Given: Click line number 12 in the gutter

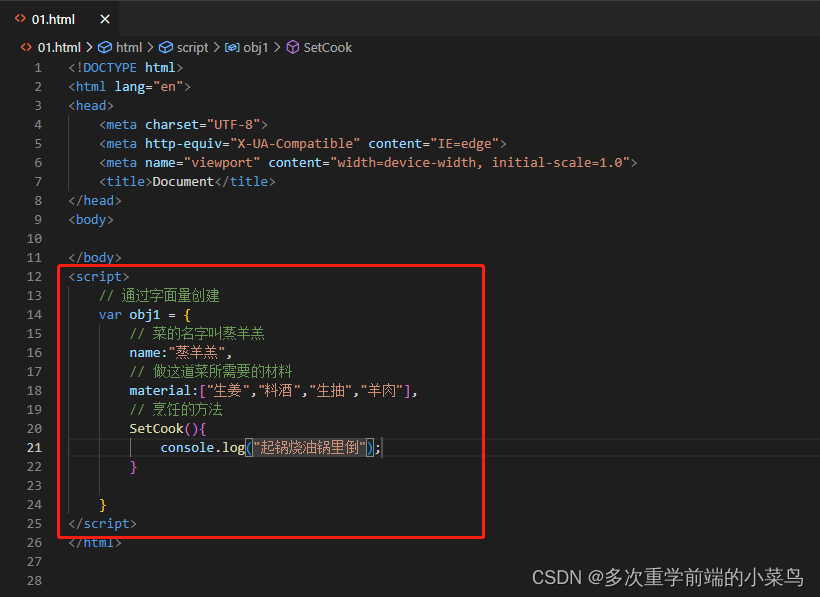Looking at the screenshot, I should (x=35, y=277).
